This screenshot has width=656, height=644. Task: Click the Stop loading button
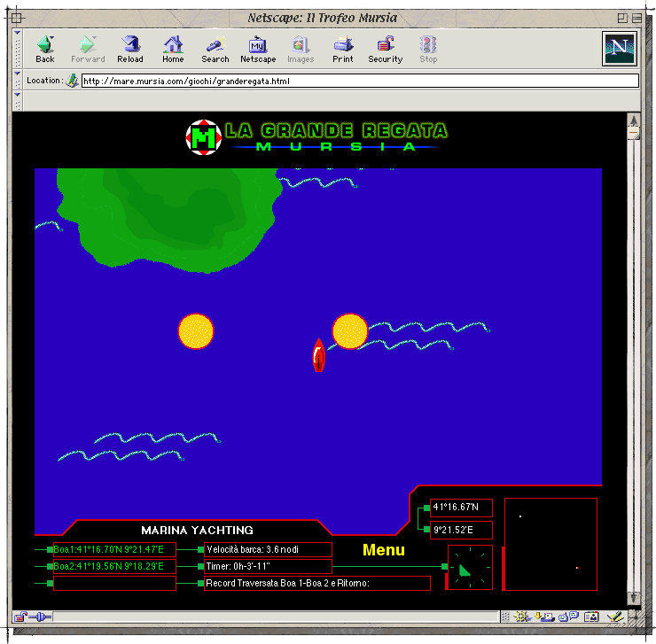pyautogui.click(x=428, y=50)
